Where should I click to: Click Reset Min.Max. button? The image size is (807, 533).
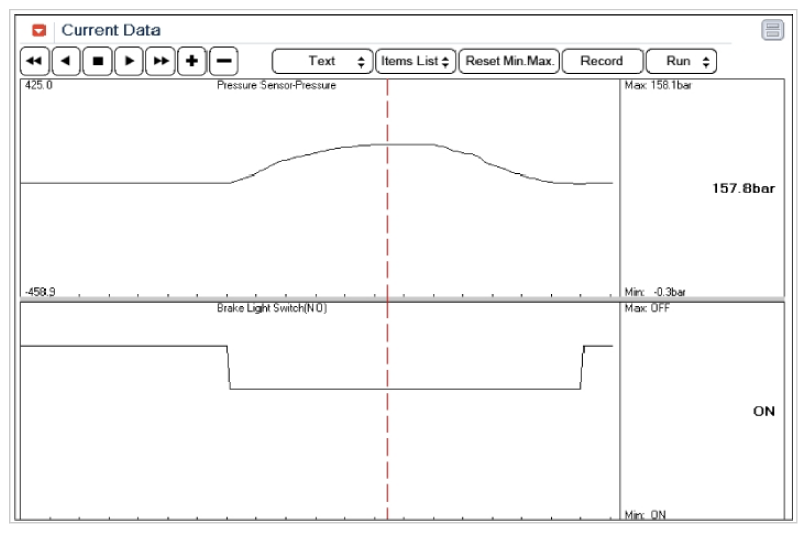click(509, 62)
